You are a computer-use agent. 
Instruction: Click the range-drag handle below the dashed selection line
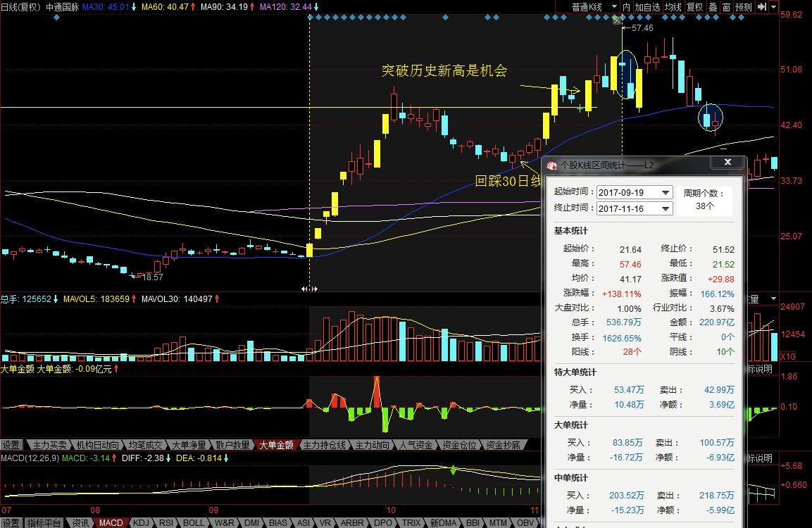click(309, 289)
